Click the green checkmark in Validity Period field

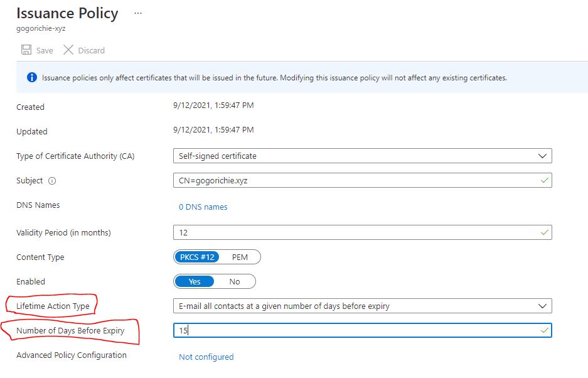545,233
